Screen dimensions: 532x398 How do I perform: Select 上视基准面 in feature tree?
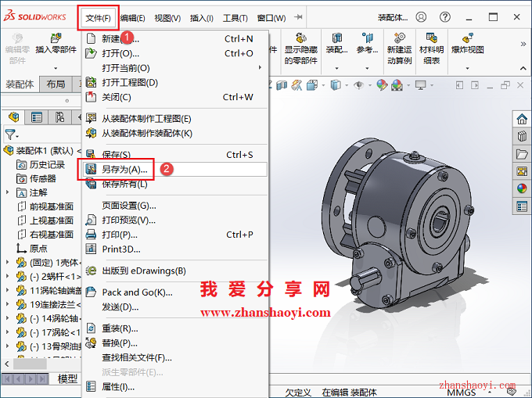45,221
